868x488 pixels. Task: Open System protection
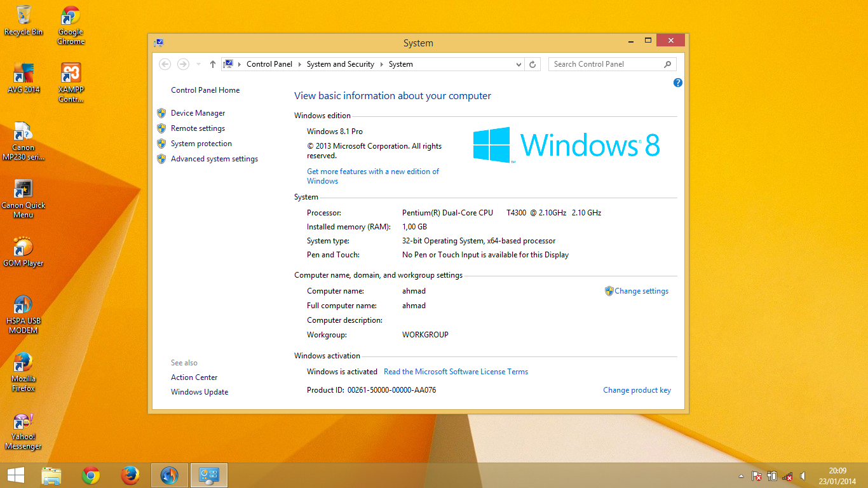point(201,144)
